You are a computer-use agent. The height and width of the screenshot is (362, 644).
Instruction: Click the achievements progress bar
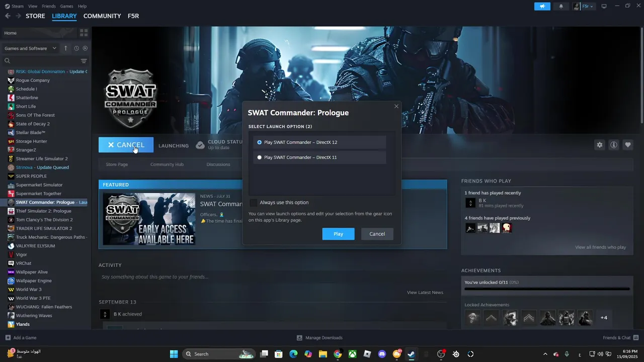coord(547,289)
